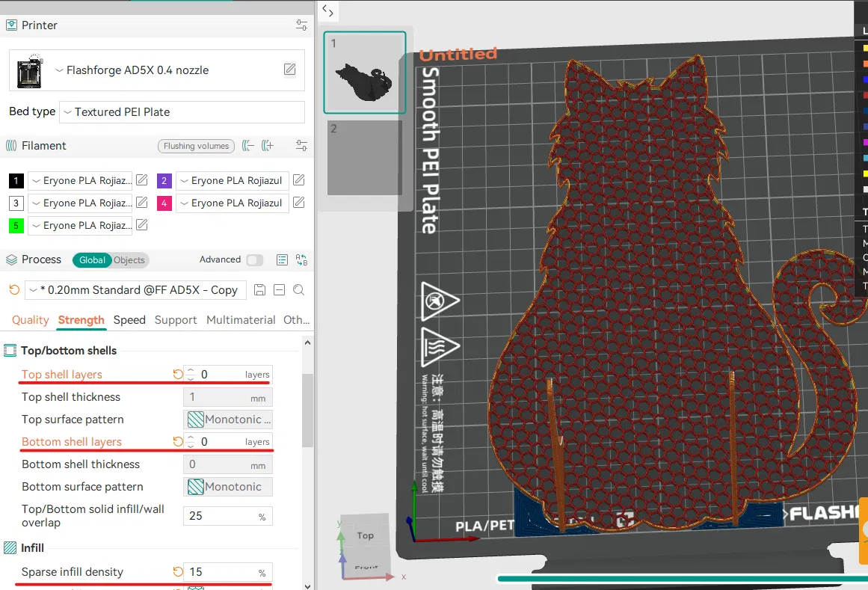Toggle the Advanced settings switch
The height and width of the screenshot is (590, 868).
click(254, 260)
